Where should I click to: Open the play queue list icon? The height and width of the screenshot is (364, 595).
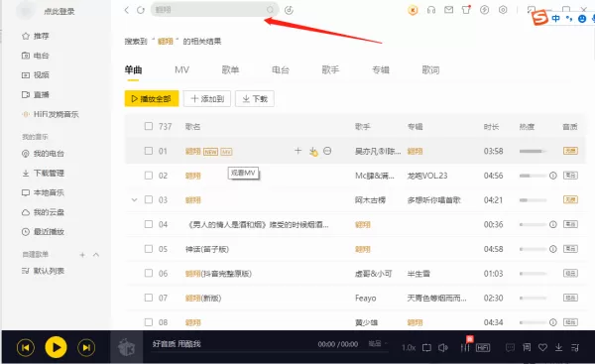point(575,347)
